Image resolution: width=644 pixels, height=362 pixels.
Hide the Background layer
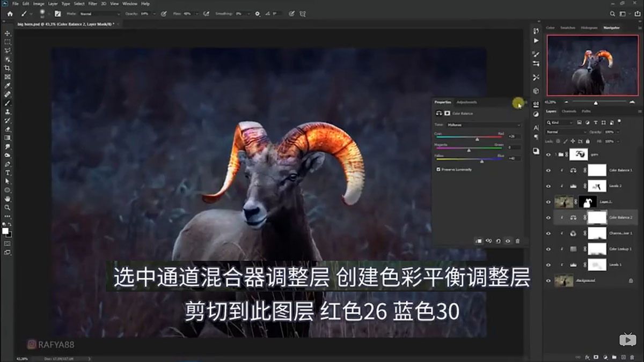(548, 280)
